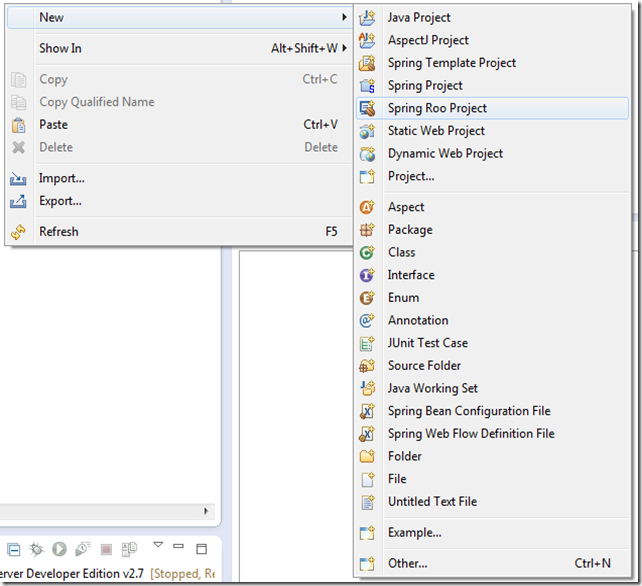642x586 pixels.
Task: Click the Java Working Set icon
Action: coord(367,388)
